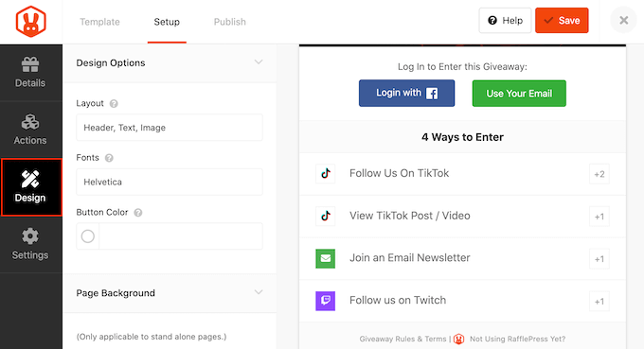Open the Actions blocks panel
Screen dimensions: 644x349
pos(30,130)
